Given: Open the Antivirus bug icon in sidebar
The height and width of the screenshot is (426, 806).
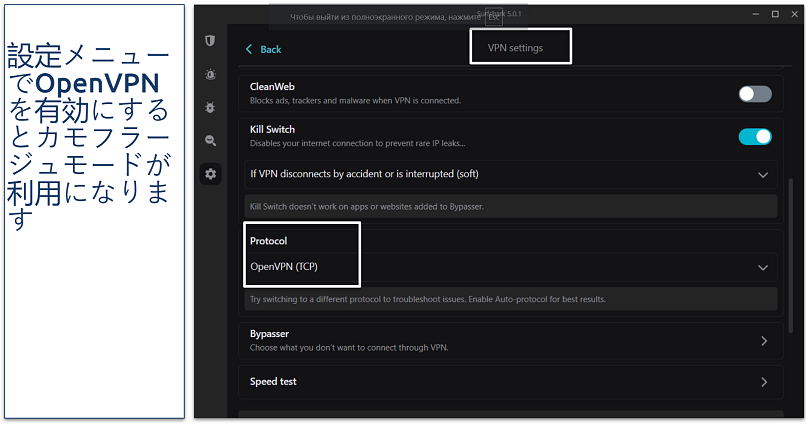Looking at the screenshot, I should tap(210, 107).
